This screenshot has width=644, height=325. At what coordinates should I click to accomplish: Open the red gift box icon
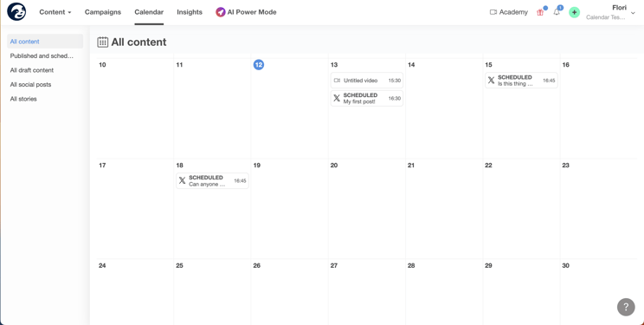[540, 12]
